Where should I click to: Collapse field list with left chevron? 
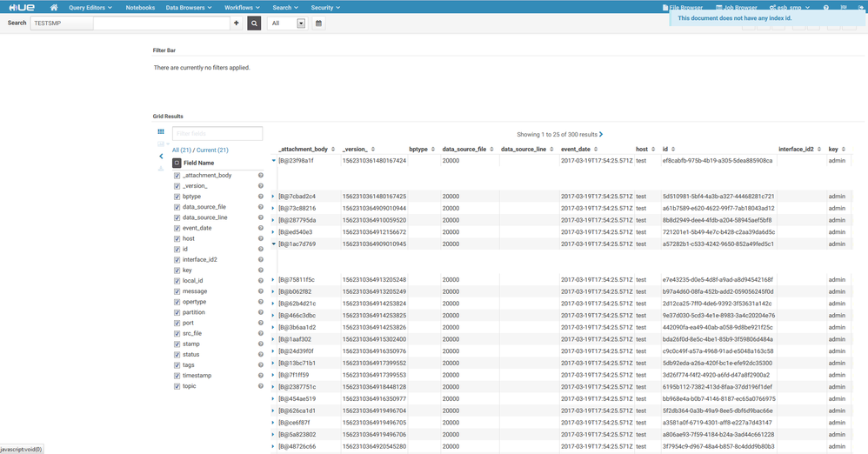click(x=161, y=157)
